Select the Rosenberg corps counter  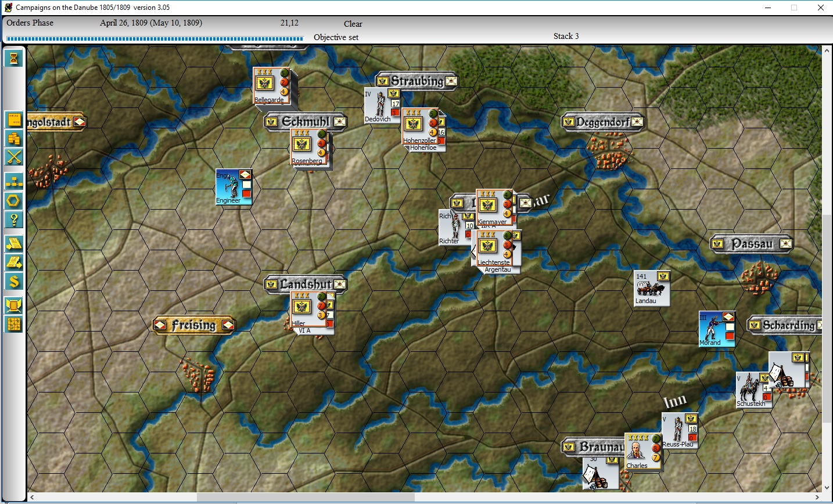[309, 147]
